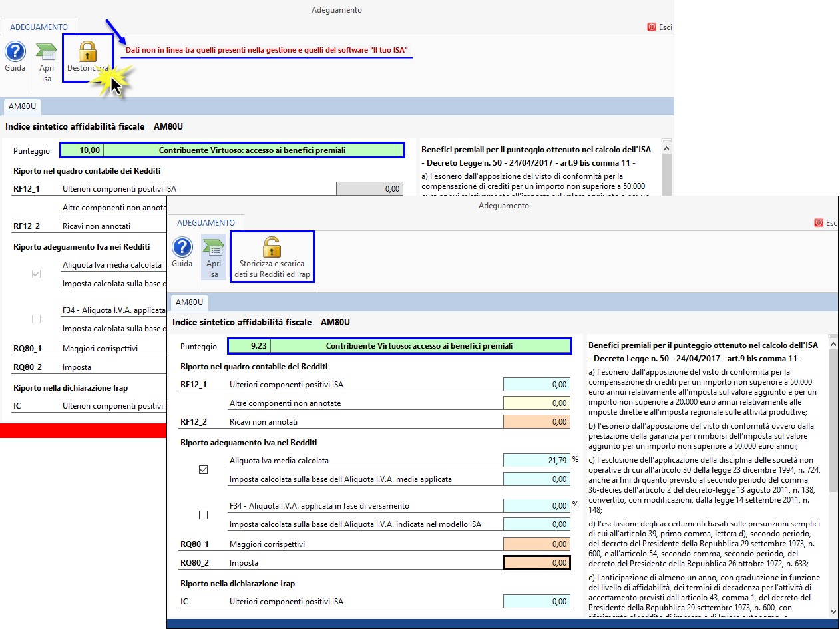Click front window Contribuente Virtuoso result bar

pyautogui.click(x=420, y=346)
